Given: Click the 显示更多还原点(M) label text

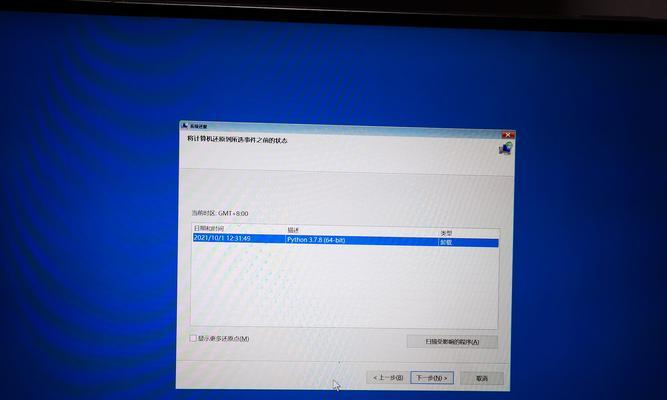Looking at the screenshot, I should (224, 338).
